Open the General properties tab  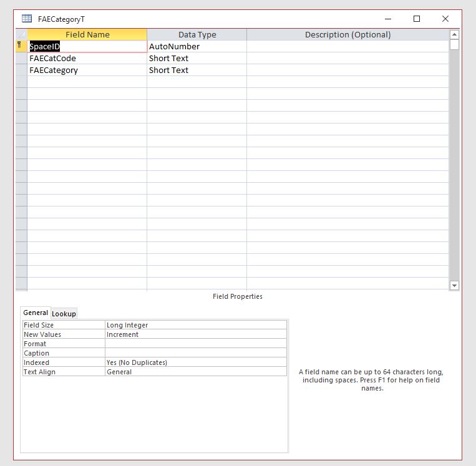pyautogui.click(x=36, y=313)
